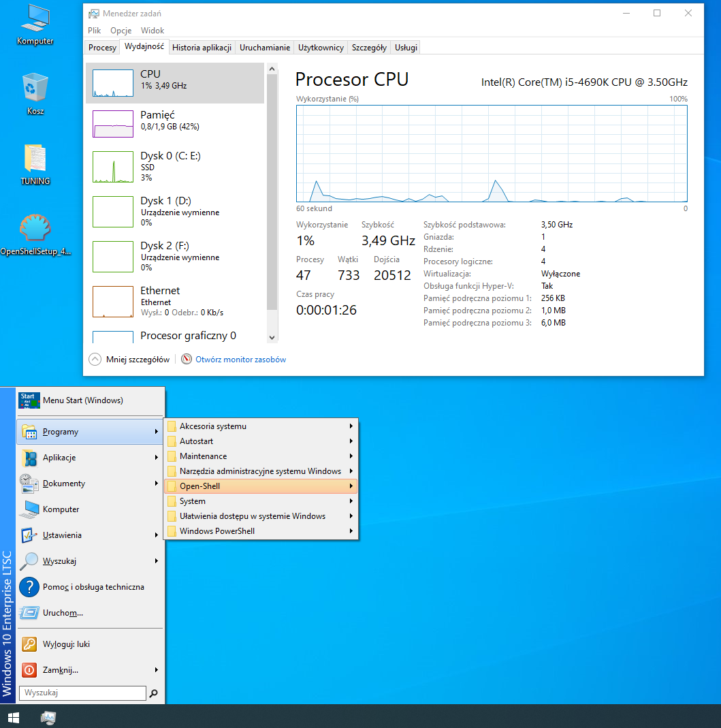Click the Pomoc question mark icon
Image resolution: width=721 pixels, height=728 pixels.
point(30,587)
